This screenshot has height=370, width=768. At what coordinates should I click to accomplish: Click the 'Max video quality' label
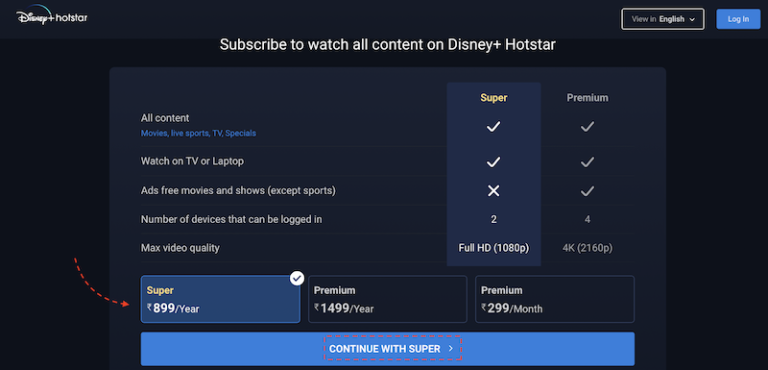click(x=180, y=248)
